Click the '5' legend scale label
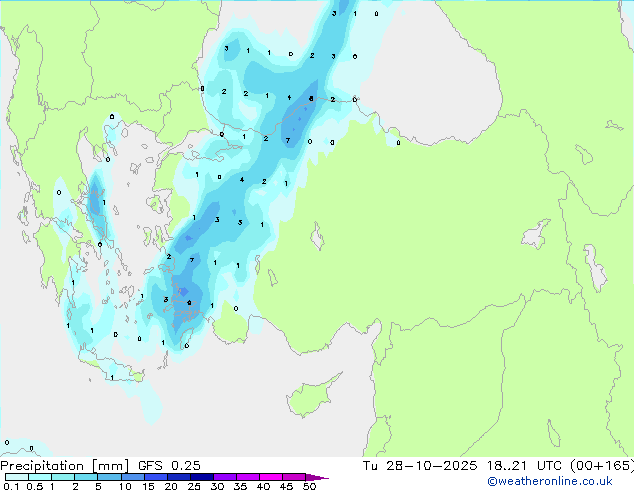This screenshot has width=634, height=490. [98, 486]
